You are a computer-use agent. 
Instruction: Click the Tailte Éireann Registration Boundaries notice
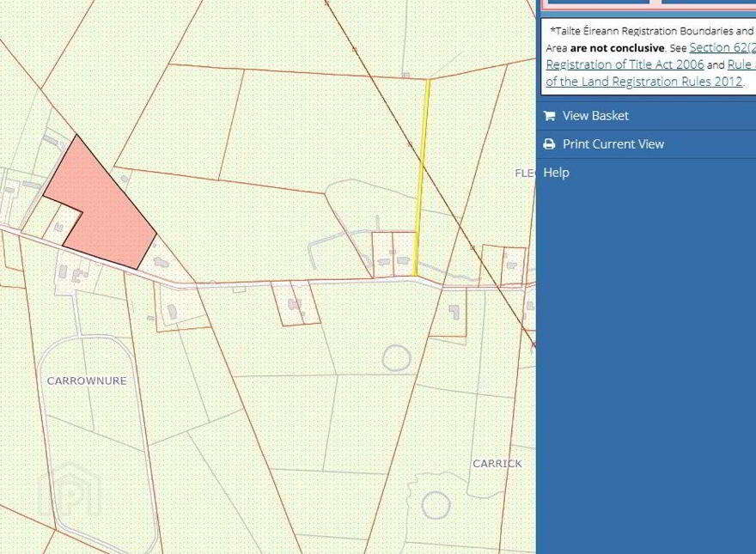pyautogui.click(x=649, y=57)
